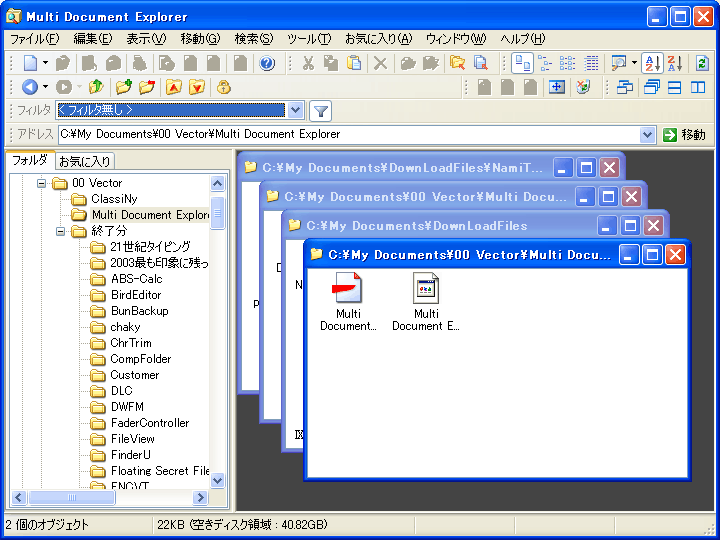Click the recycle bin icon
The width and height of the screenshot is (720, 540).
(x=583, y=87)
